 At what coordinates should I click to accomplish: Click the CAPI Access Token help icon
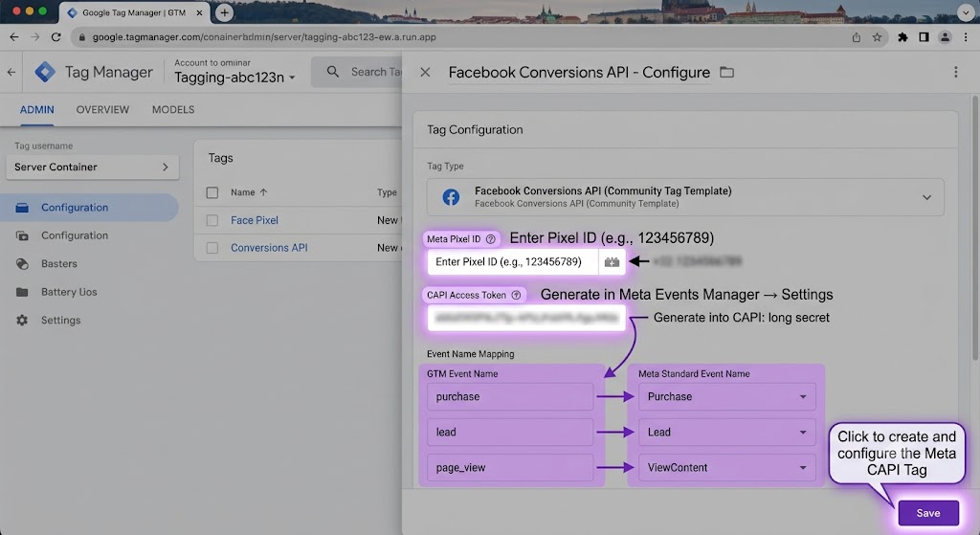point(516,295)
